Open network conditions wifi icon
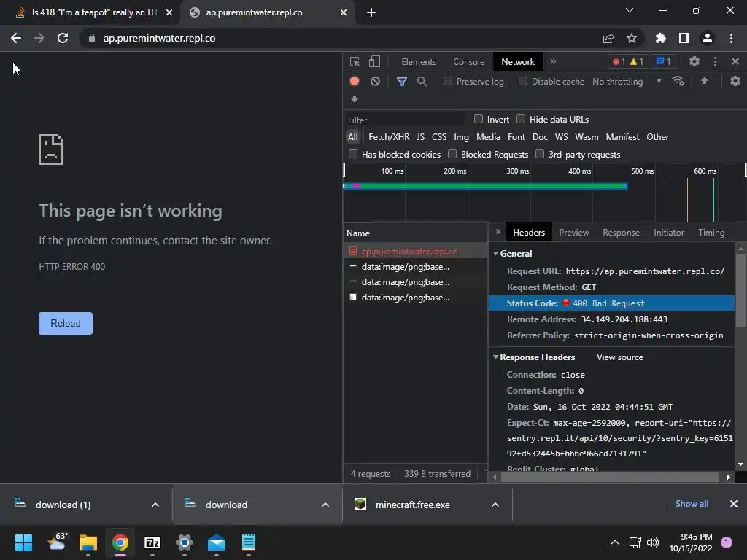Viewport: 747px width, 560px height. 678,82
